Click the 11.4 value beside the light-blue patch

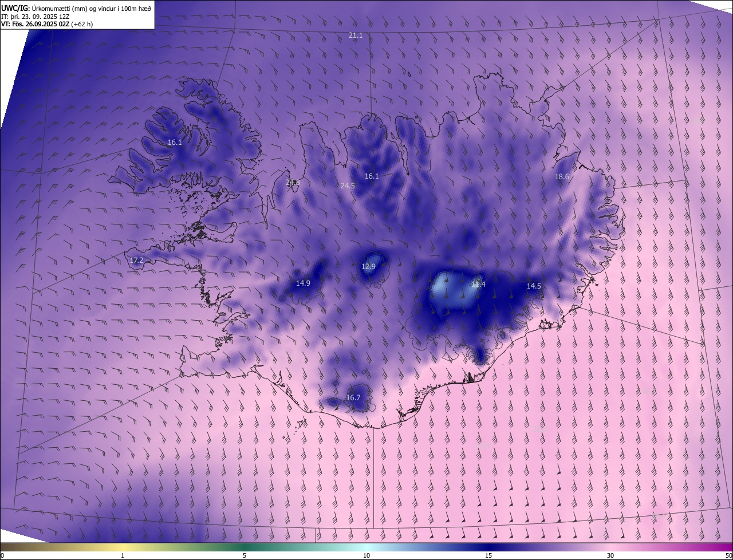(x=478, y=285)
